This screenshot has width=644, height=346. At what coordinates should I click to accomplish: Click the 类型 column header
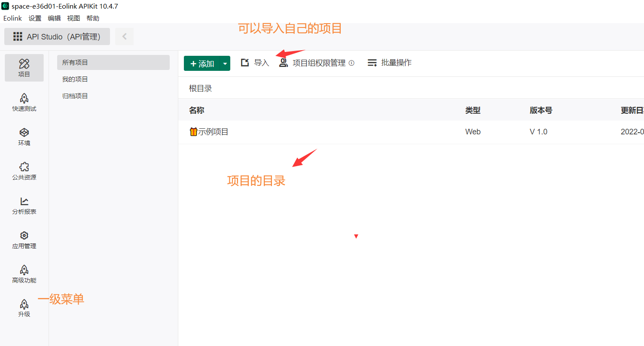(x=473, y=110)
